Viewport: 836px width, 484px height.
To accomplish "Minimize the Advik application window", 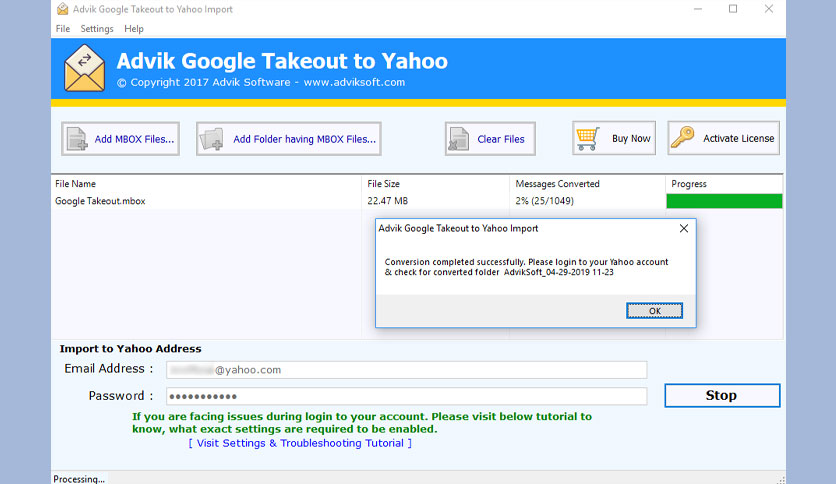I will pyautogui.click(x=697, y=9).
